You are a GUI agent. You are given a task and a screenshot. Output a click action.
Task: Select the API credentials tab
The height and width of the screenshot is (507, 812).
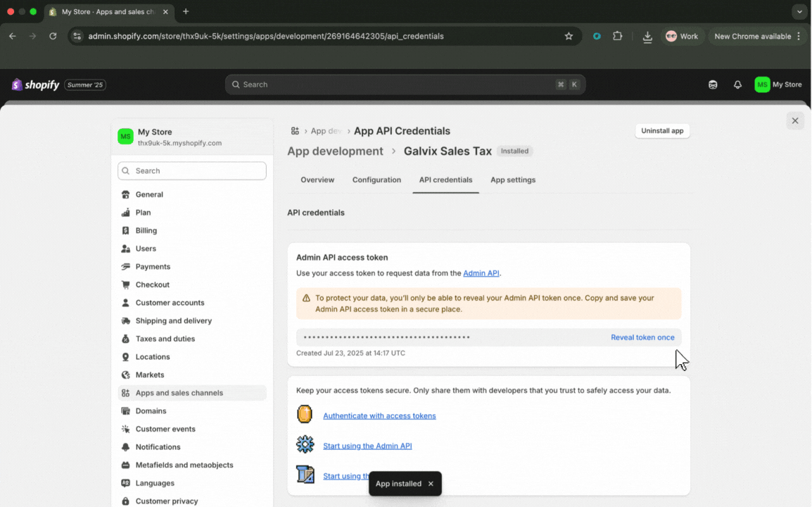445,180
